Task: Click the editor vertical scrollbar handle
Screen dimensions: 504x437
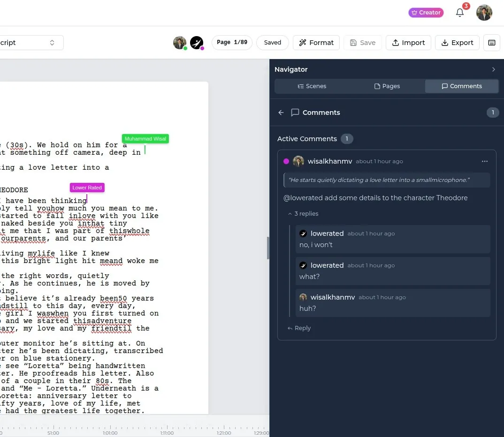Action: [268, 248]
